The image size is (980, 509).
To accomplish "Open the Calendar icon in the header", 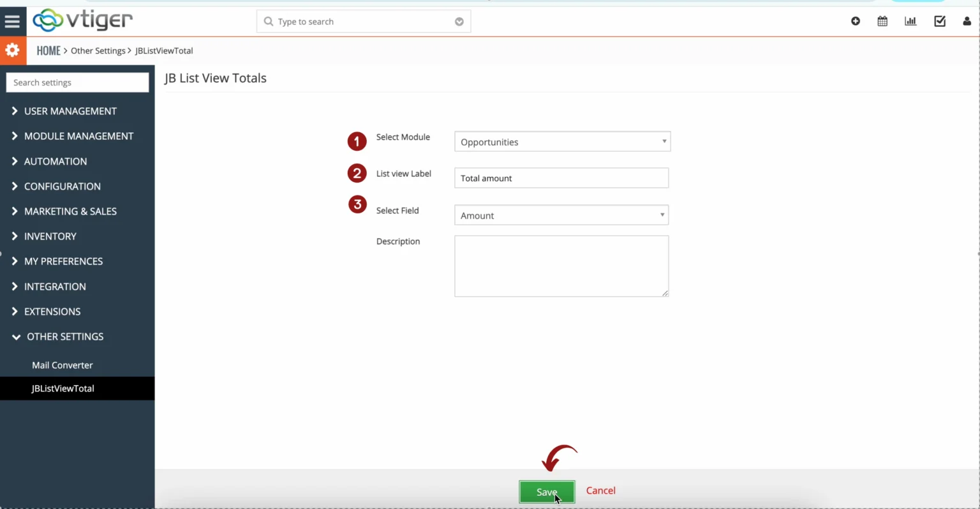I will coord(882,21).
